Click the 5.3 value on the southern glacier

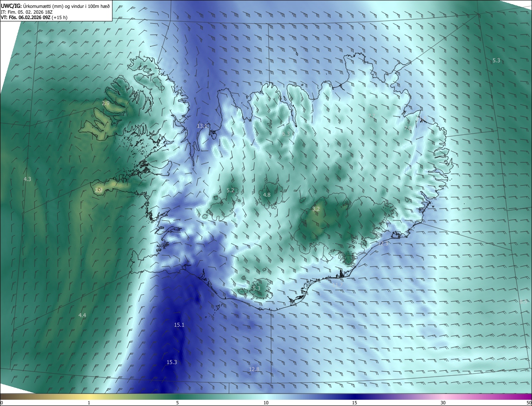coord(256,288)
